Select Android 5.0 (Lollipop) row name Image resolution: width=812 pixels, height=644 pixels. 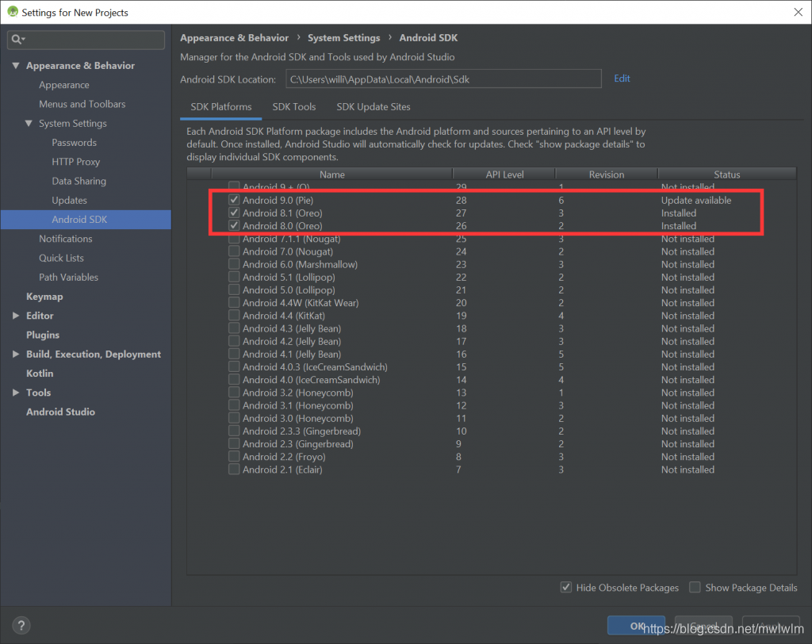(289, 290)
